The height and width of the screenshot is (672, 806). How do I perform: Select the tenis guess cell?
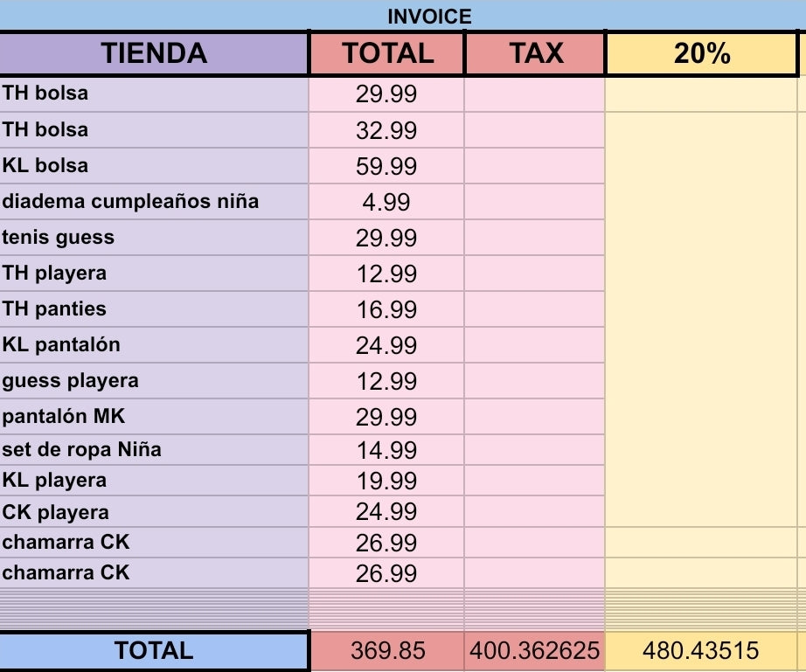(x=154, y=237)
